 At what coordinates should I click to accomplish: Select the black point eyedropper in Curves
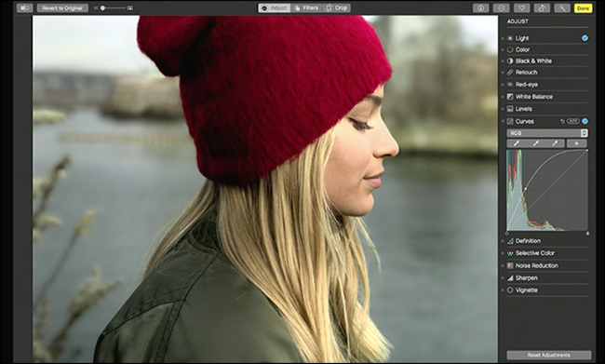[x=517, y=143]
